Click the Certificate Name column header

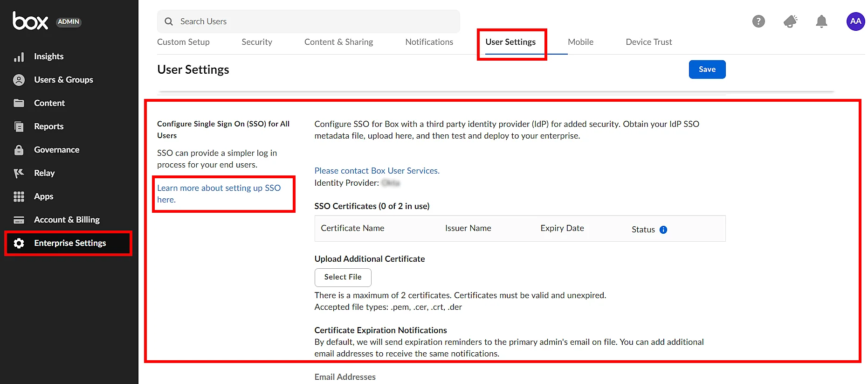tap(352, 228)
